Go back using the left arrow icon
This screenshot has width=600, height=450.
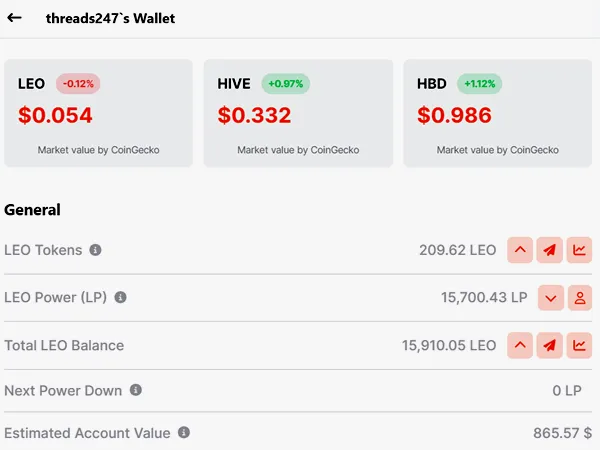14,18
